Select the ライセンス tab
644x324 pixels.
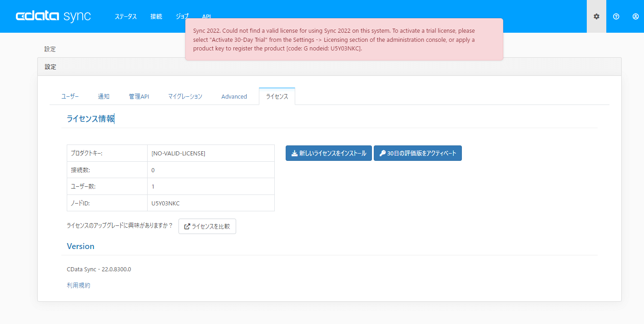pyautogui.click(x=277, y=96)
